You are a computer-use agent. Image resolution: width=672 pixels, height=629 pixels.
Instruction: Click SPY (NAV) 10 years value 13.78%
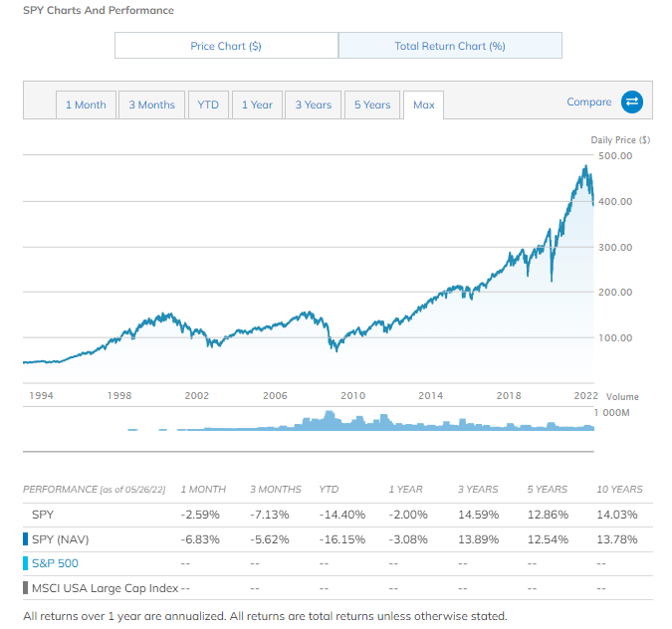[x=617, y=539]
